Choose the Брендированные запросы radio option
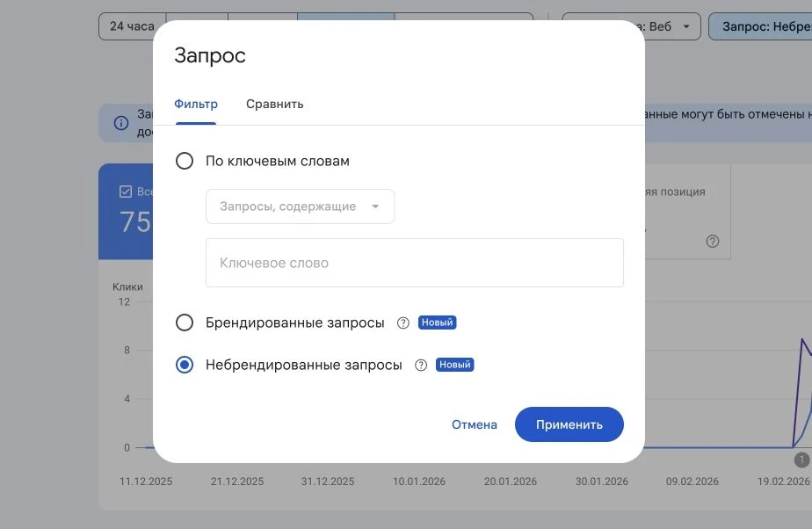This screenshot has width=812, height=529. 185,322
